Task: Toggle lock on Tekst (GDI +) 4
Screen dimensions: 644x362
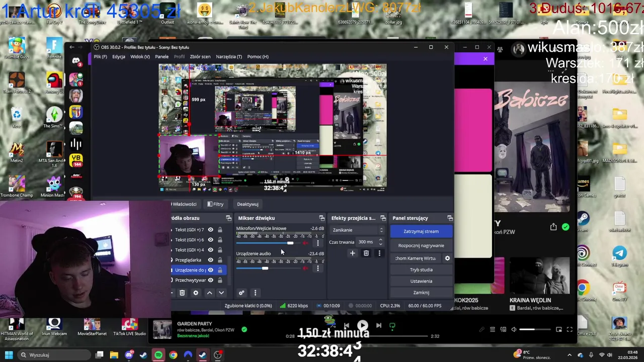Action: (x=220, y=250)
